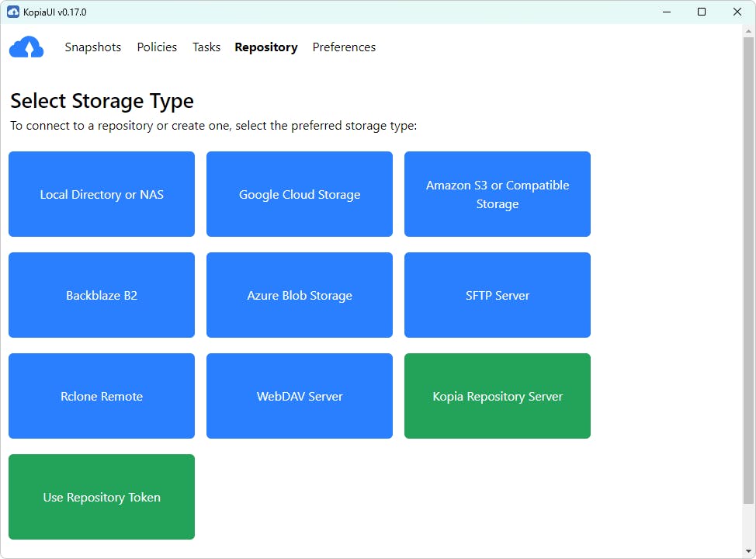Open the Snapshots tab
Image resolution: width=756 pixels, height=559 pixels.
93,47
